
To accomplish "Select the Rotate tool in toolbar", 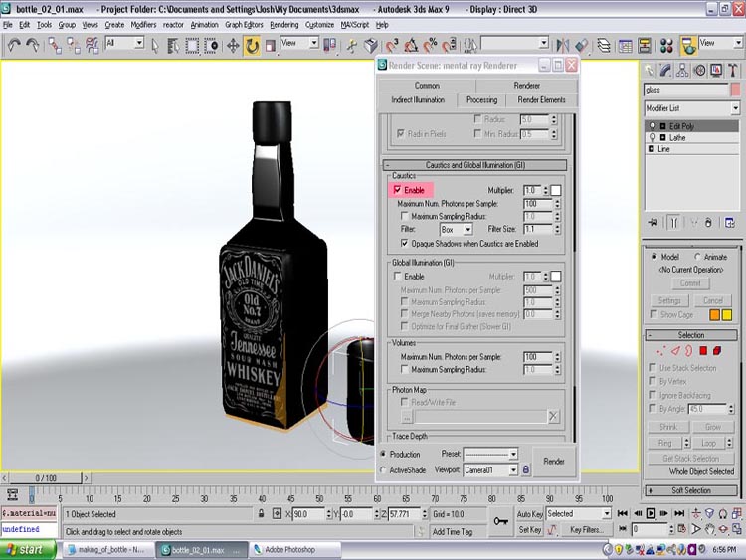I will click(x=251, y=45).
